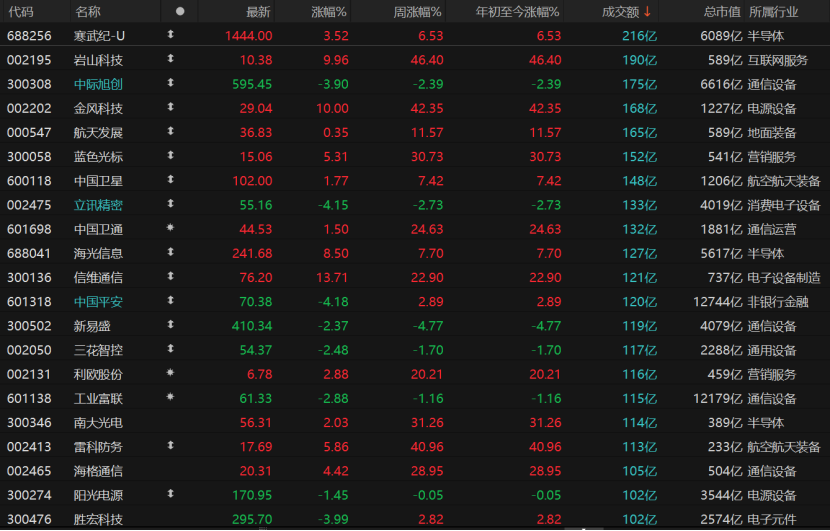This screenshot has width=830, height=531.
Task: Click latest price 410.34 of 新易盛
Action: tap(252, 326)
